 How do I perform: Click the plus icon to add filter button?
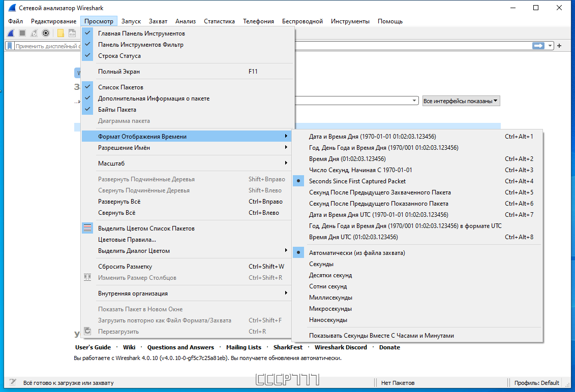559,46
